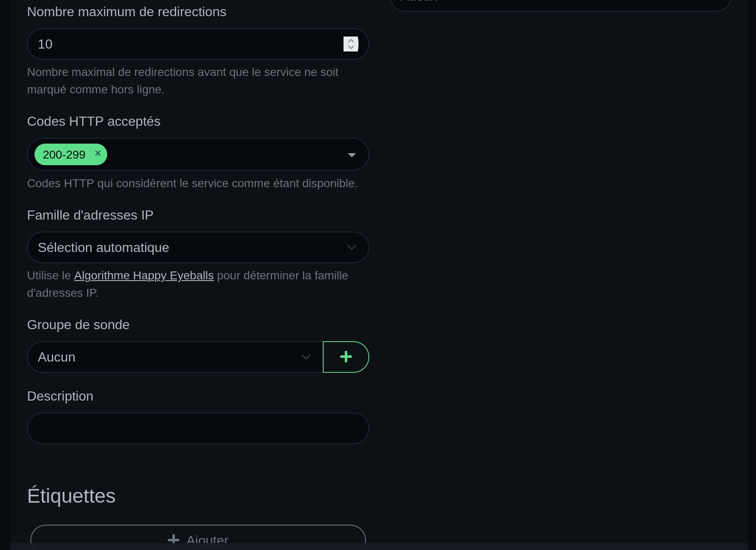The width and height of the screenshot is (756, 550).
Task: Click the green plus to add a probe group
Action: click(346, 357)
